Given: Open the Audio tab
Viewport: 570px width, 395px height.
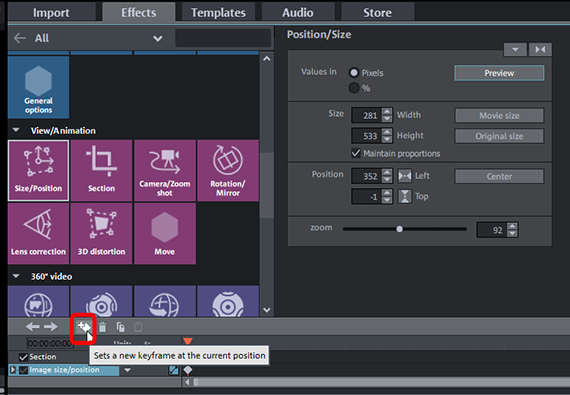Looking at the screenshot, I should coord(298,13).
